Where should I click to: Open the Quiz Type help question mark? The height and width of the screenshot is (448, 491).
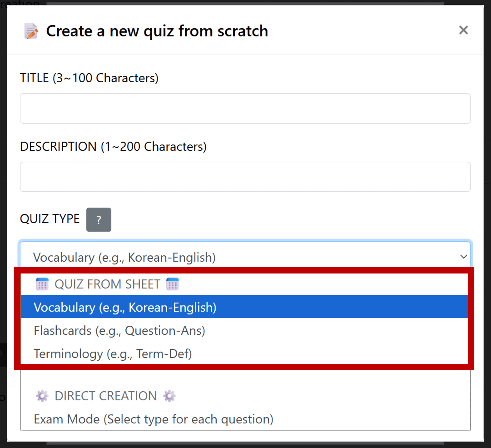(x=99, y=220)
